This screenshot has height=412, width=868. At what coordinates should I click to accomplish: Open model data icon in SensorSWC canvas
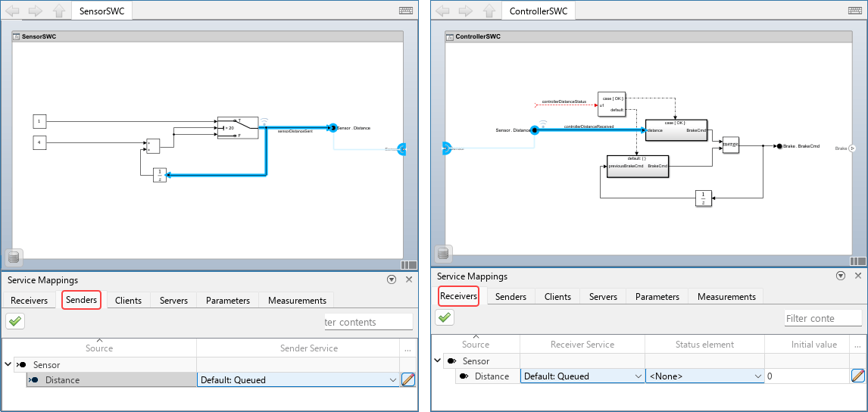tap(14, 257)
